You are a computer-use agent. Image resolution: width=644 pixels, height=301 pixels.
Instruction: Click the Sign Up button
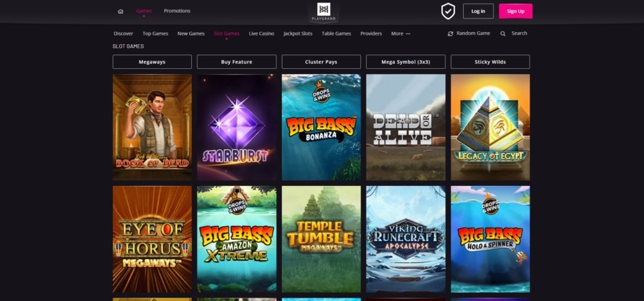515,11
